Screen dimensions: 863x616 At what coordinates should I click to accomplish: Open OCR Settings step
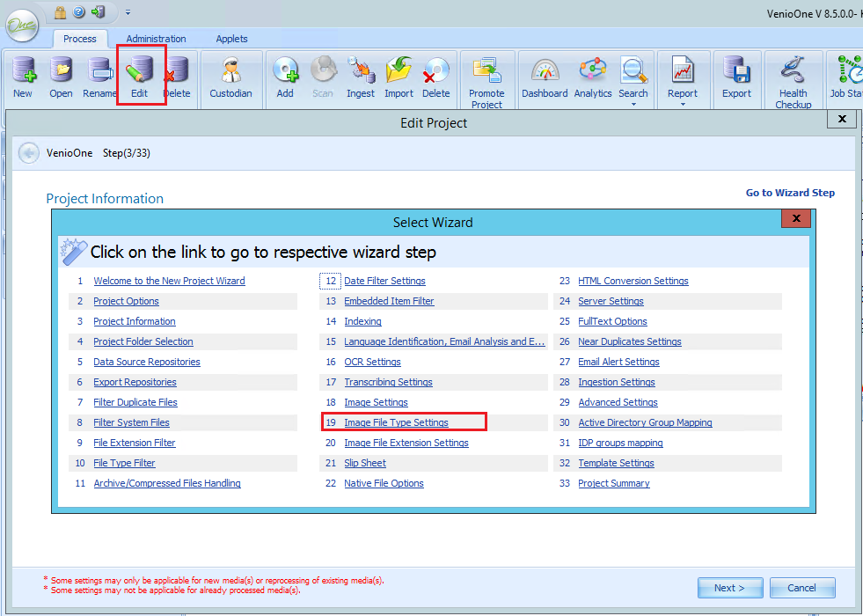click(x=373, y=363)
